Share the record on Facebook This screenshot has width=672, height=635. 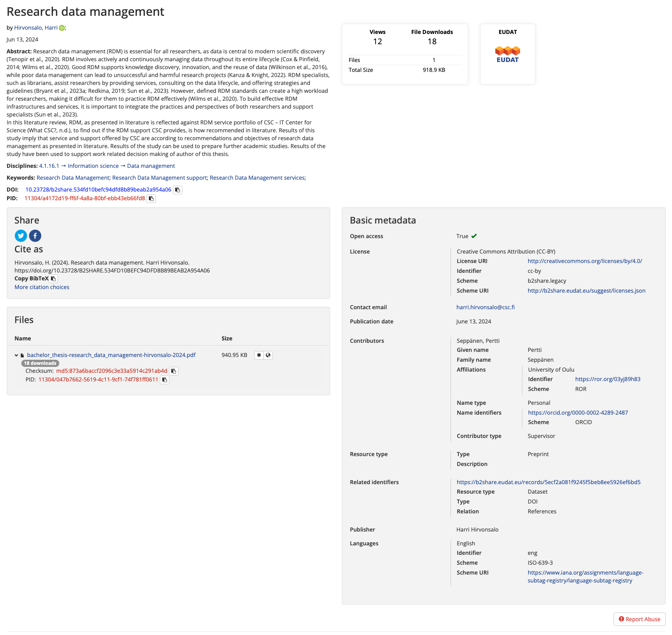click(35, 236)
